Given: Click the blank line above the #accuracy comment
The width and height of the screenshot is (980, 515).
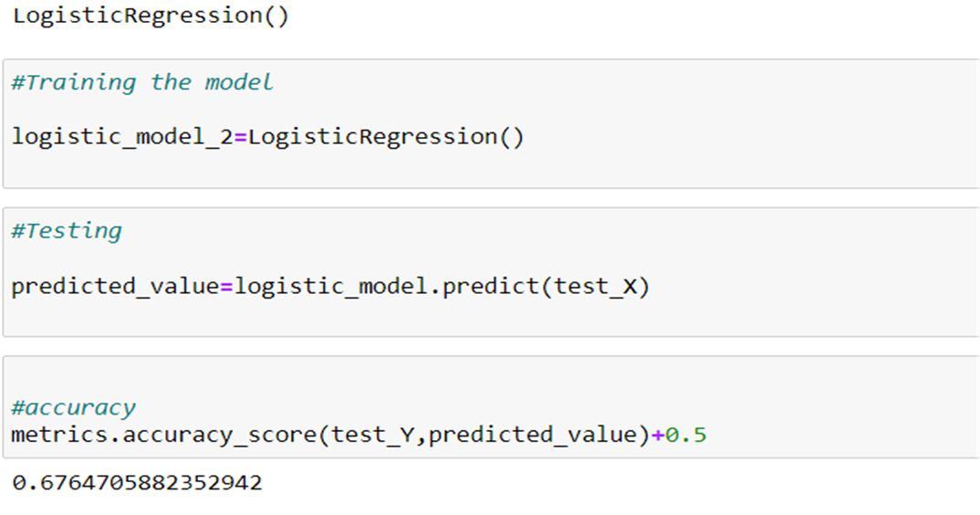Looking at the screenshot, I should click(x=490, y=381).
